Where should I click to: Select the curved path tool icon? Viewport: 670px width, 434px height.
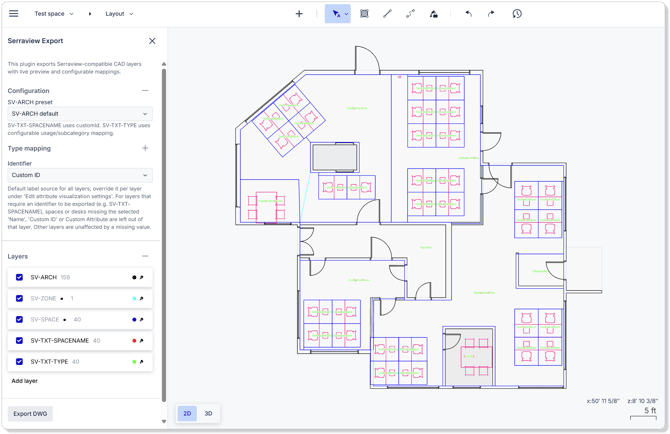click(x=410, y=14)
